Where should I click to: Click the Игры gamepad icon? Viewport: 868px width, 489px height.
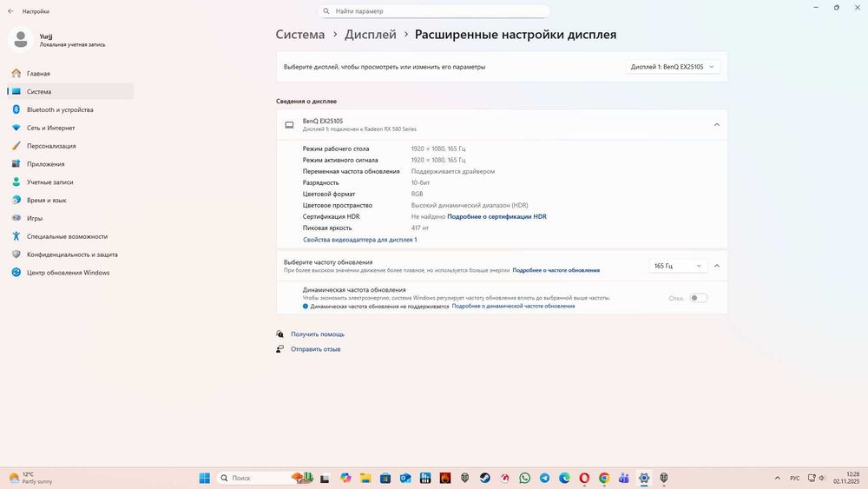pyautogui.click(x=16, y=218)
